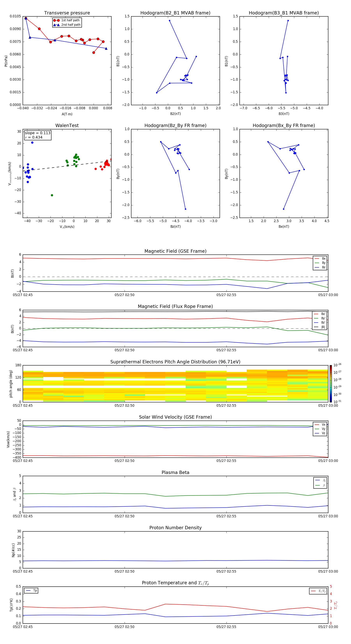Click the green outlier point near -24 in WalenTest
Screen dimensions: 351x644
52,195
